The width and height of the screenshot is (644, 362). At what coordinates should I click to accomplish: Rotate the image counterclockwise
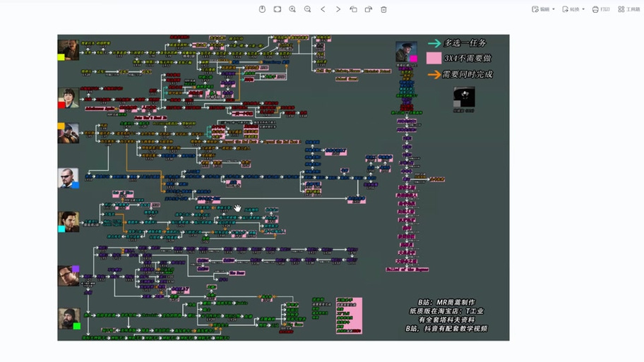click(x=353, y=9)
